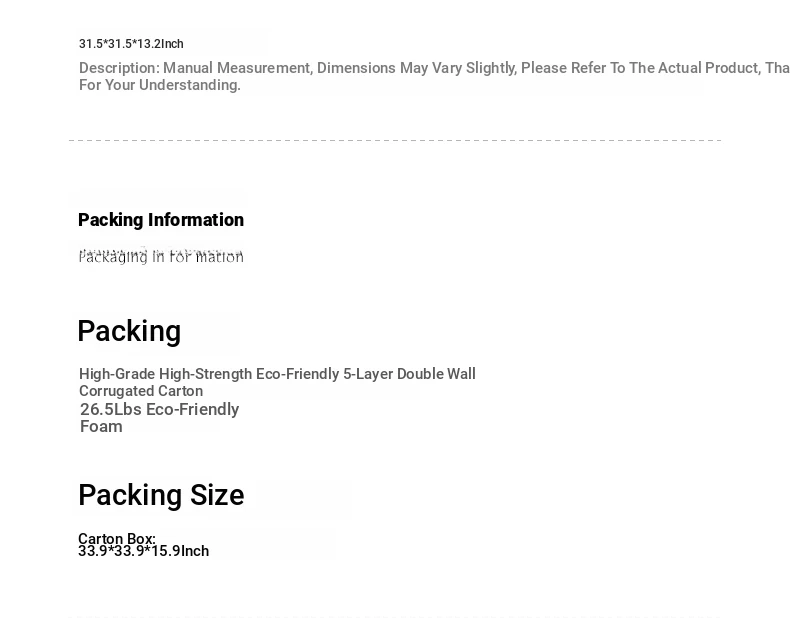Select the Packing Information heading
790x618 pixels.
coord(161,220)
